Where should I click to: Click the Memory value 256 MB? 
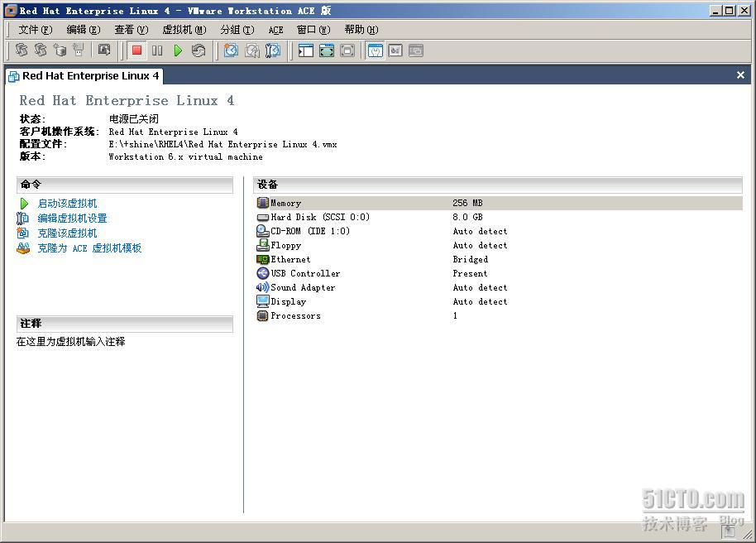pyautogui.click(x=467, y=203)
